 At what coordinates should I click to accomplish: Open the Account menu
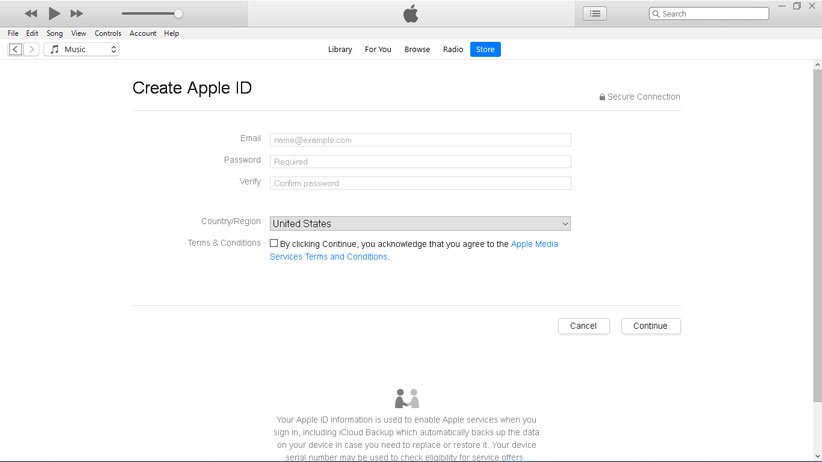[143, 33]
